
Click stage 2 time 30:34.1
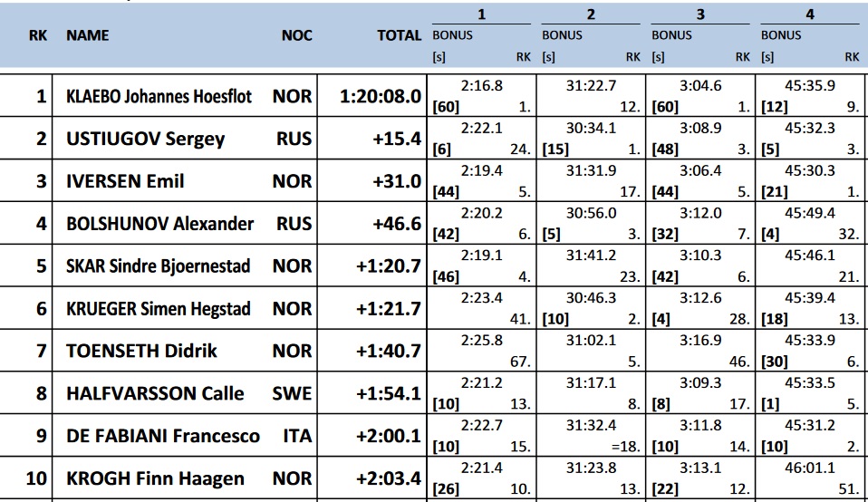click(x=591, y=128)
